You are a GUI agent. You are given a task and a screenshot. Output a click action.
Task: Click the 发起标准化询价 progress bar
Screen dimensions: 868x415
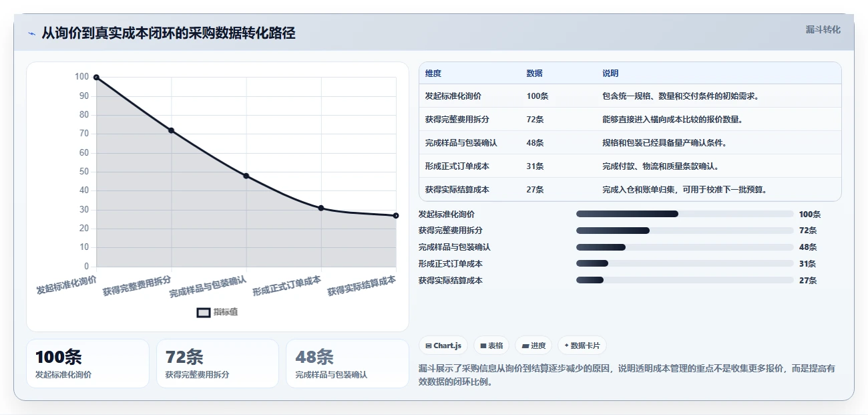pos(684,214)
